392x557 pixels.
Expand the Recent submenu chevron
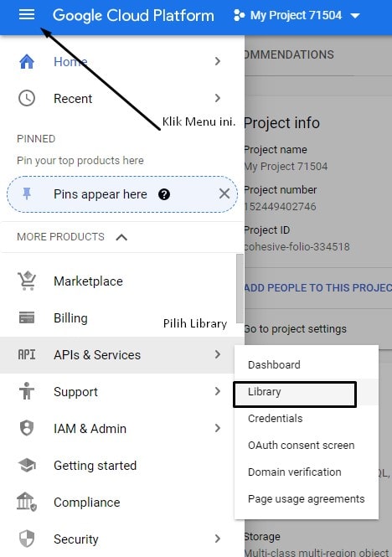tap(218, 98)
